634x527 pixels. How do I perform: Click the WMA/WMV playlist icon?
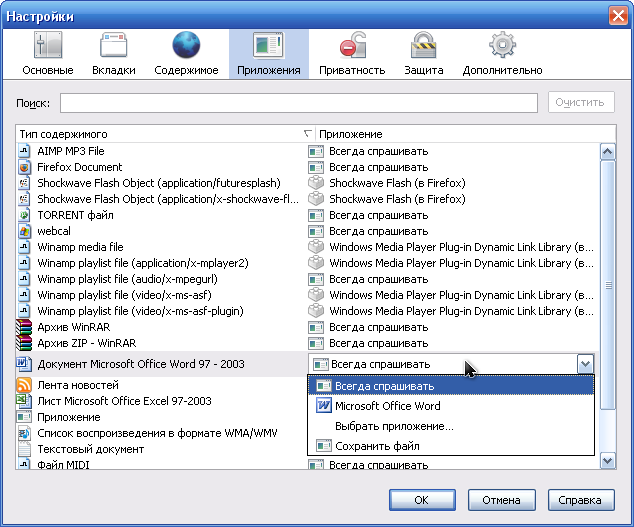click(x=24, y=433)
